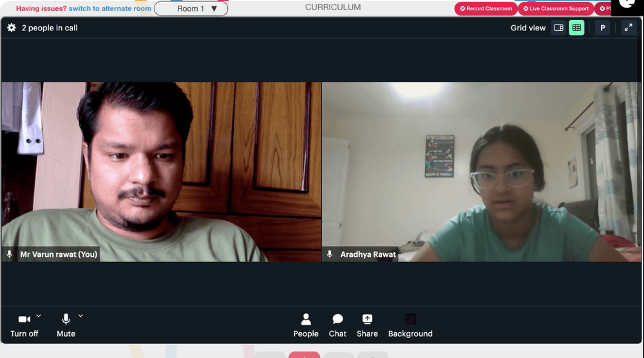644x358 pixels.
Task: Click Live Classroom Support button
Action: pyautogui.click(x=556, y=8)
